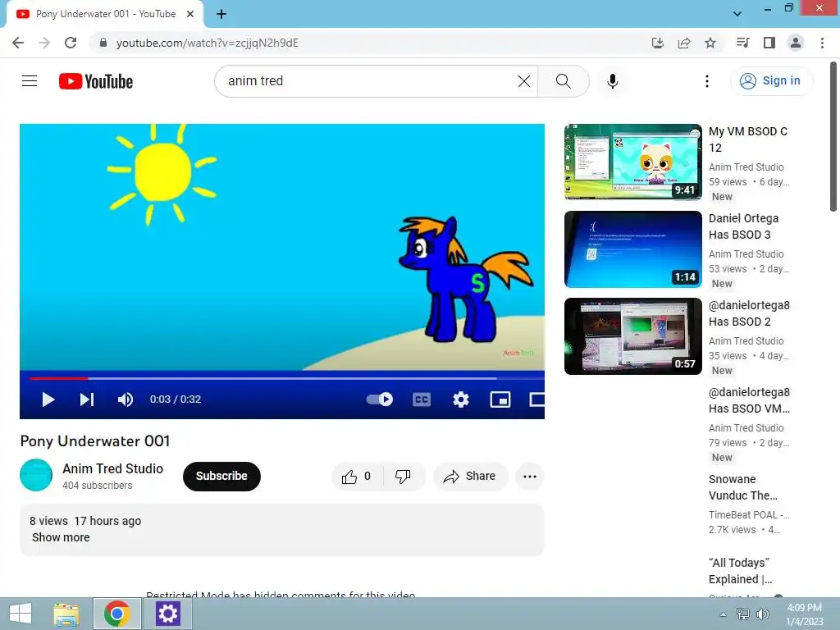
Task: Switch to theater mode
Action: coord(536,399)
